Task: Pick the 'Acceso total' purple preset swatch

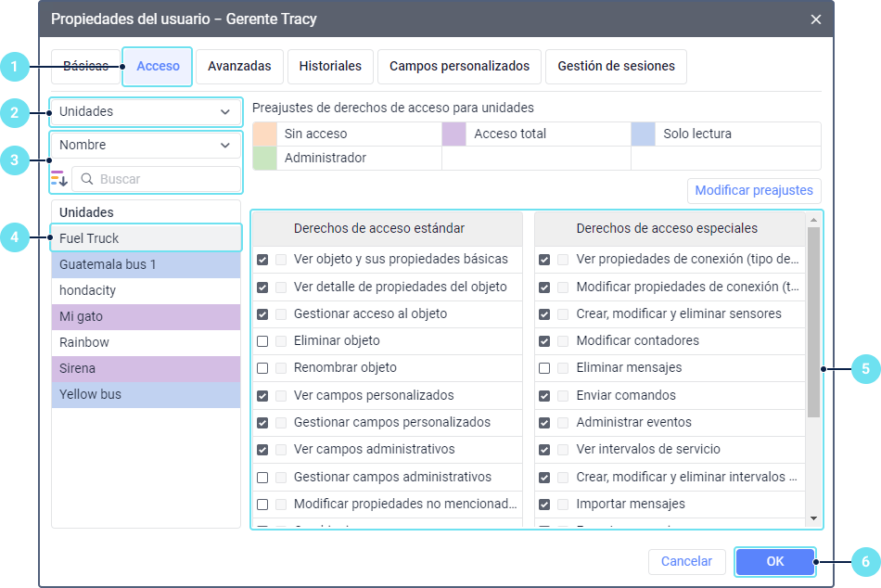Action: [454, 134]
